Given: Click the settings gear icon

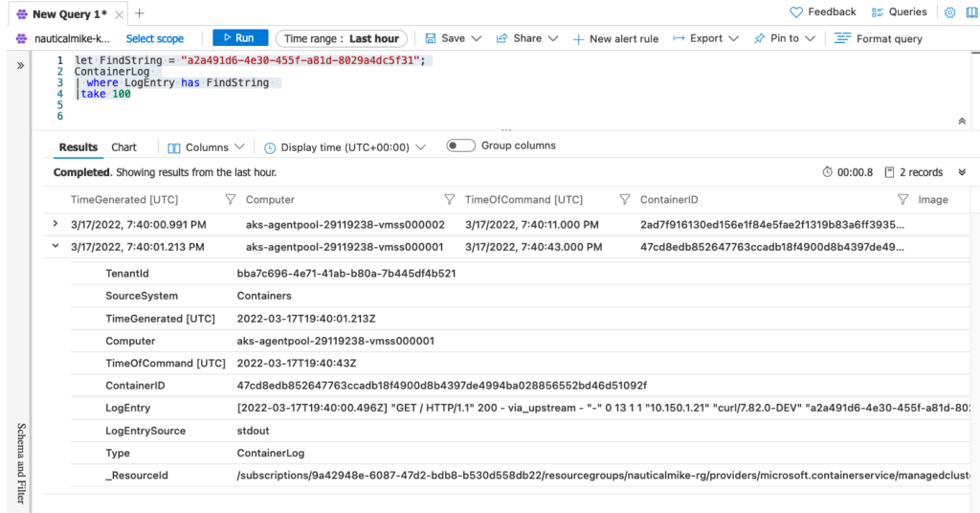Looking at the screenshot, I should 950,12.
